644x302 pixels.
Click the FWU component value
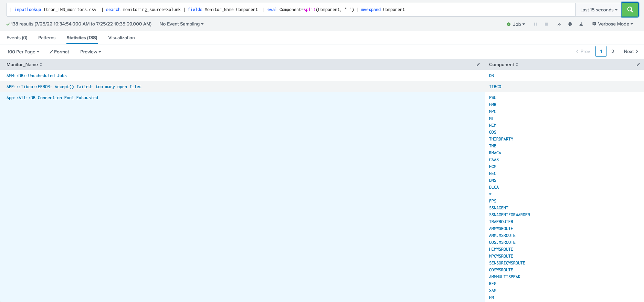[493, 97]
